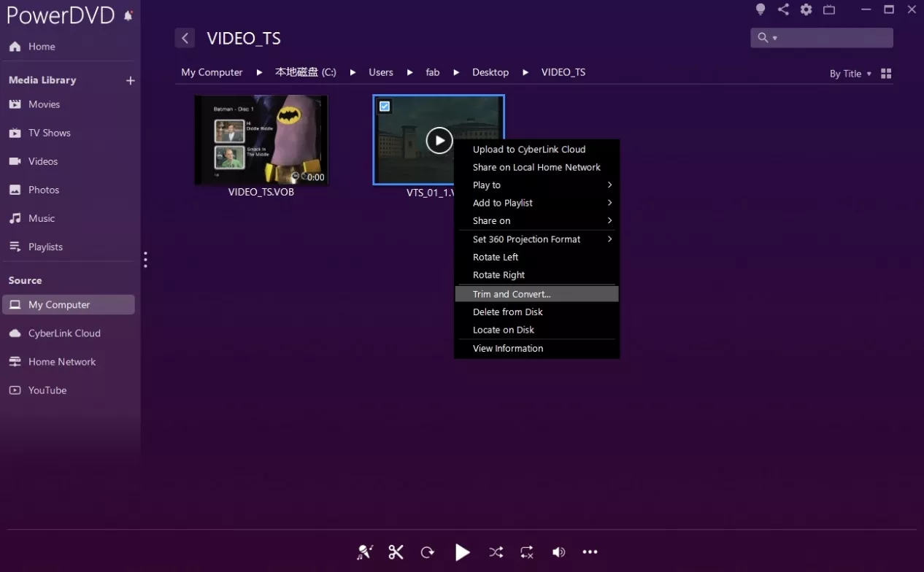Screen dimensions: 924x572
Task: Expand the Play to submenu
Action: click(x=536, y=185)
